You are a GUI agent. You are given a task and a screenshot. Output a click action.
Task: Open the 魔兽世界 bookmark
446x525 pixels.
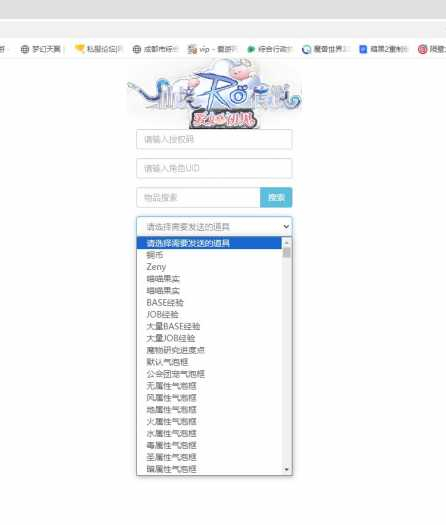tap(325, 49)
